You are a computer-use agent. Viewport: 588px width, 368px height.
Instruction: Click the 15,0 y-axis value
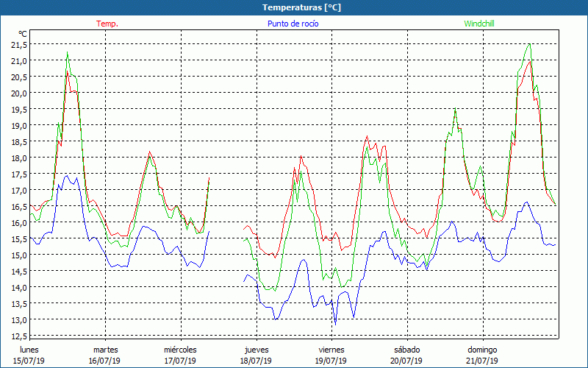click(20, 255)
